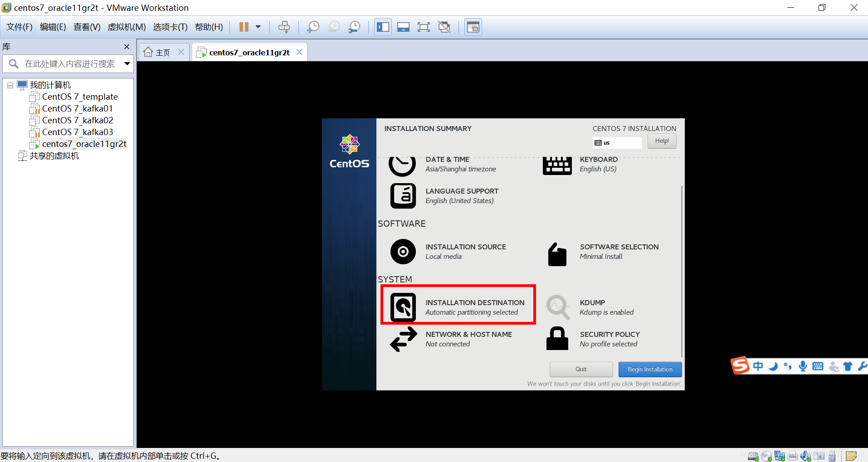
Task: Click the Sogou input method logo
Action: [x=740, y=365]
